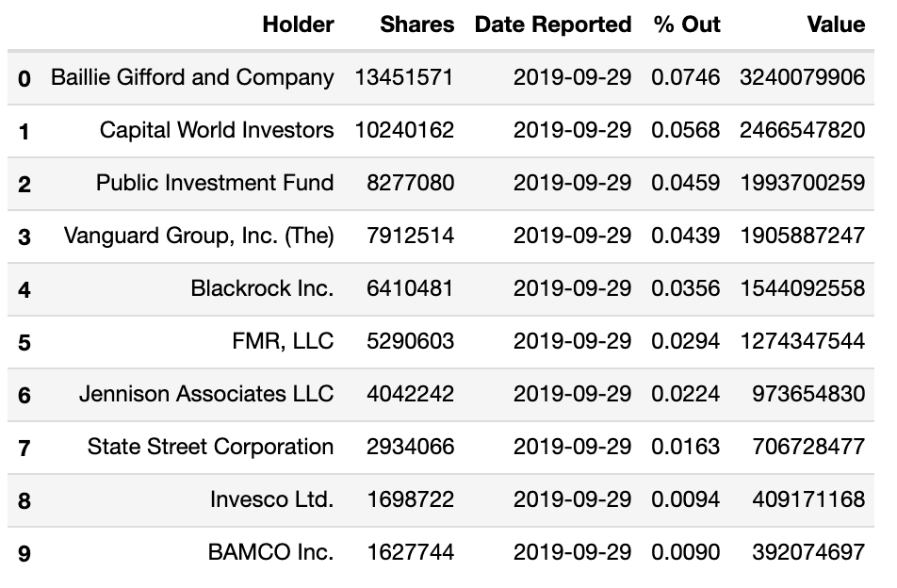Select the shares value 13451571
The width and height of the screenshot is (897, 588).
[x=404, y=77]
